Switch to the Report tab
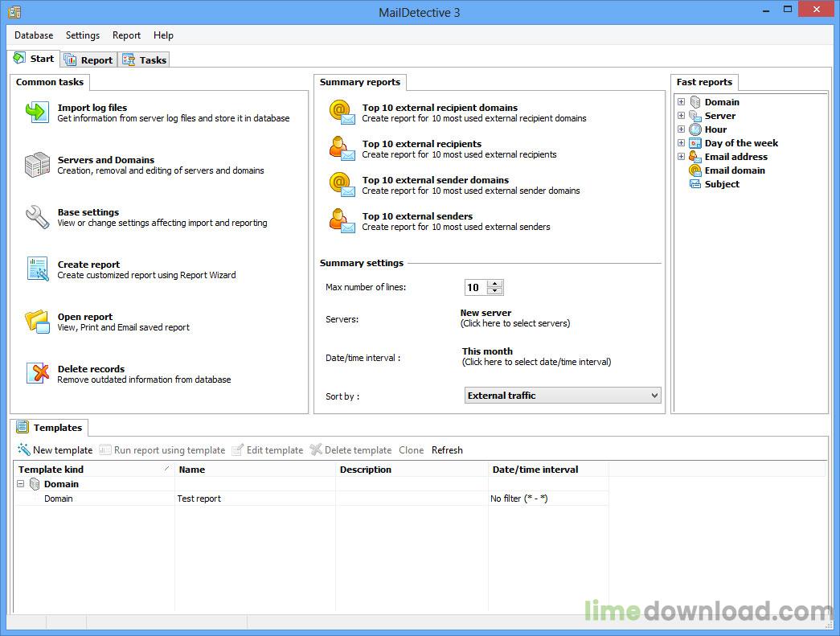This screenshot has width=840, height=636. coord(89,60)
